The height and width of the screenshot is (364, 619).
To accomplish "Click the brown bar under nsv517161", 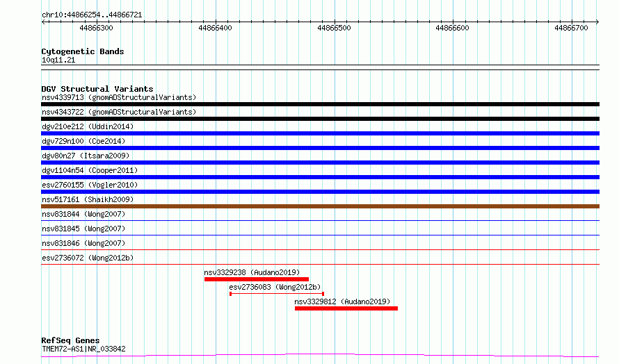I will click(320, 206).
